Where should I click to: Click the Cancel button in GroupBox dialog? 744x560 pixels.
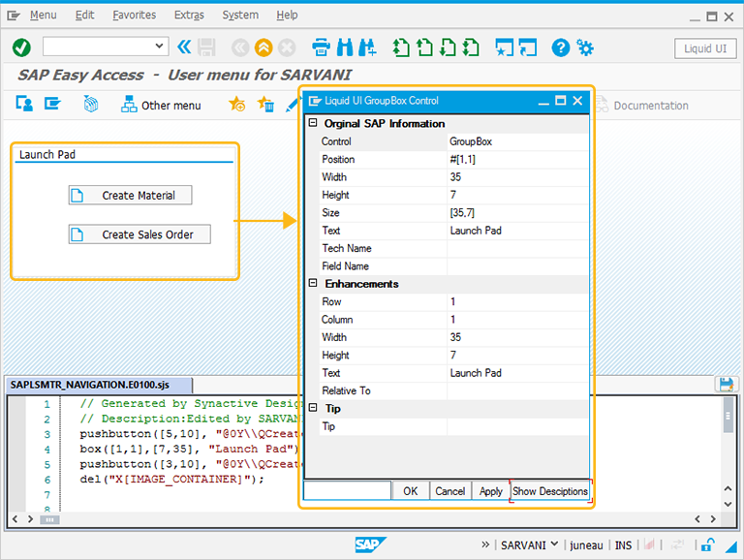[x=450, y=491]
